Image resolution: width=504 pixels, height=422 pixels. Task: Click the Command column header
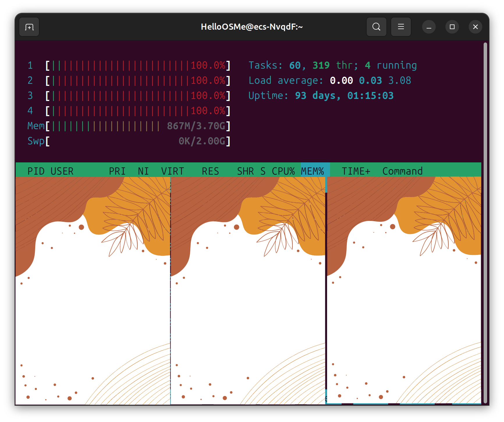click(x=402, y=171)
